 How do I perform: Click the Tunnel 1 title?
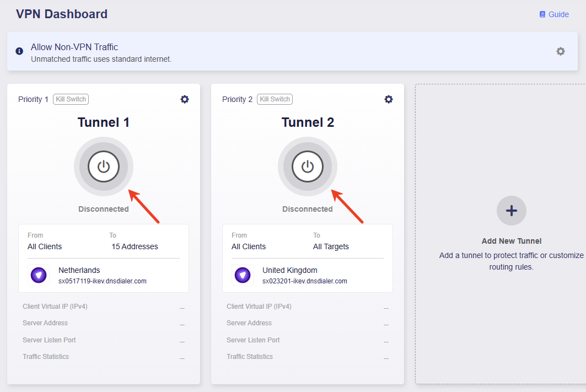(104, 122)
